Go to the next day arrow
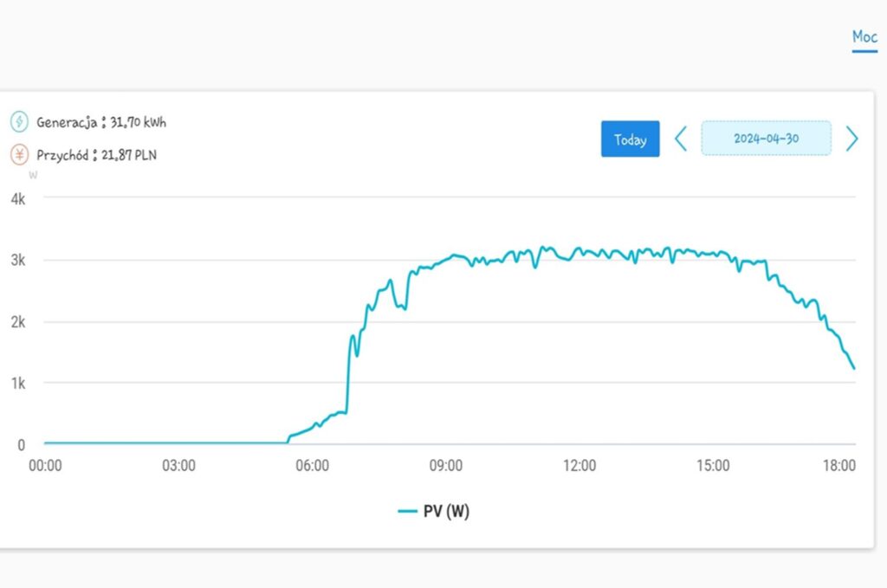887x588 pixels. pyautogui.click(x=852, y=139)
